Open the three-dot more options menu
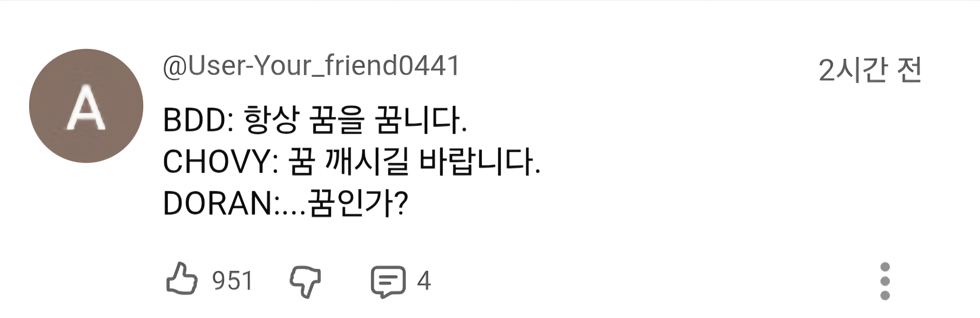980x318 pixels. click(885, 281)
